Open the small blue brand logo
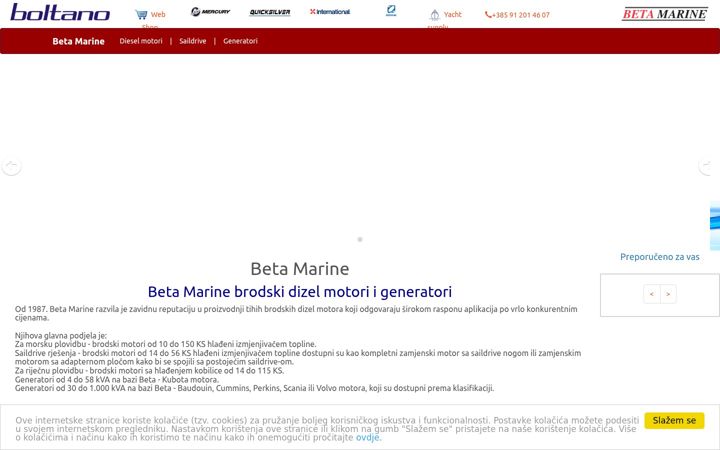This screenshot has width=720, height=450. 391,11
